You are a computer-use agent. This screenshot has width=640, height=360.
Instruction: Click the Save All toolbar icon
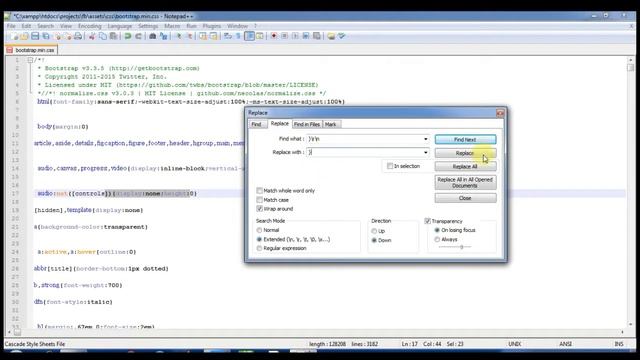click(46, 36)
